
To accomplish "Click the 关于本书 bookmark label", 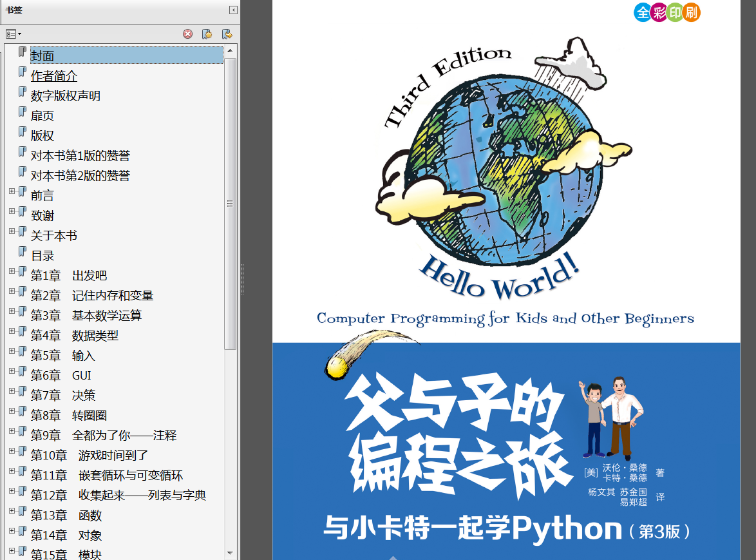I will 54,235.
